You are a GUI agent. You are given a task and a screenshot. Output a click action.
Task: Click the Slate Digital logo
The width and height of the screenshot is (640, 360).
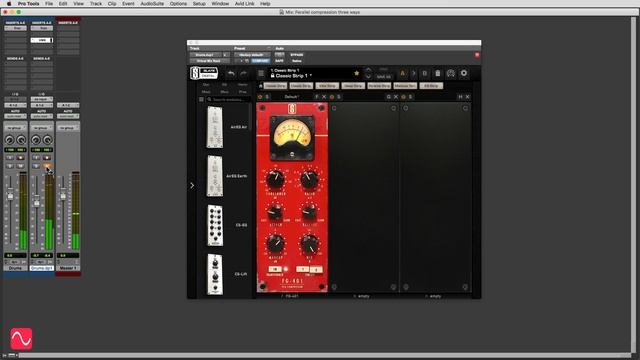pos(204,73)
